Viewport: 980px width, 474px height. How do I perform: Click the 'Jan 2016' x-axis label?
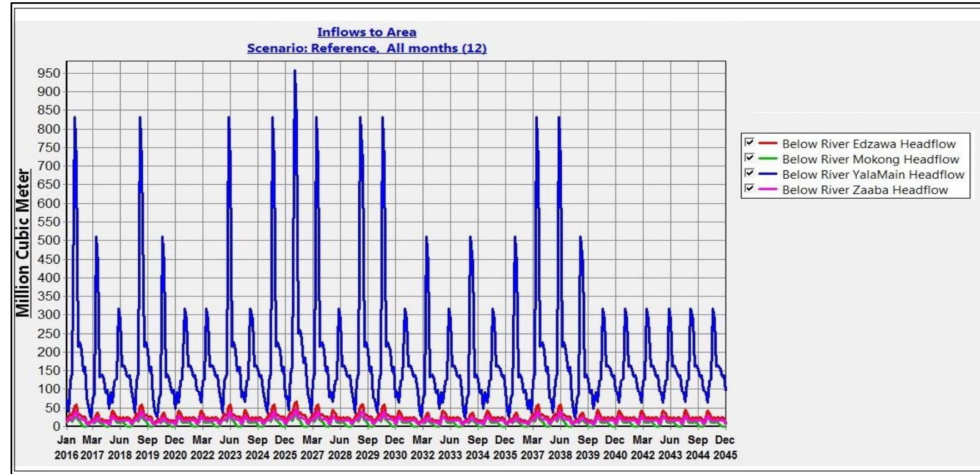(x=67, y=447)
